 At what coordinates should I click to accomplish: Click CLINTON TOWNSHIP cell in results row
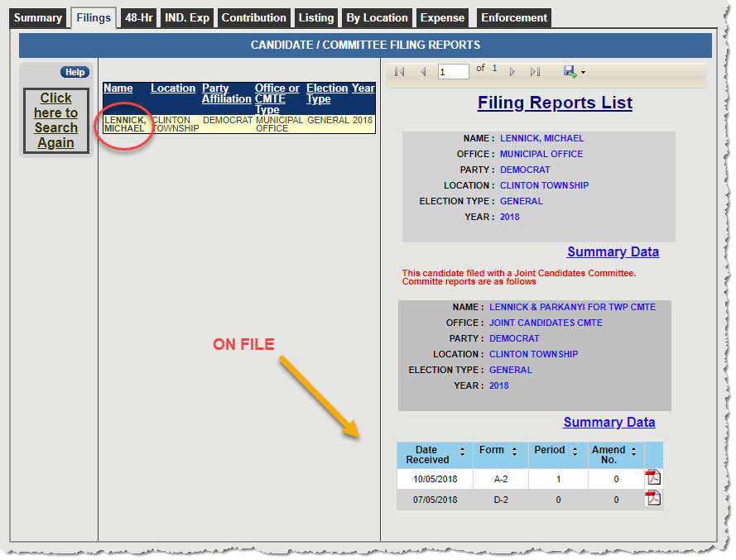pos(176,124)
